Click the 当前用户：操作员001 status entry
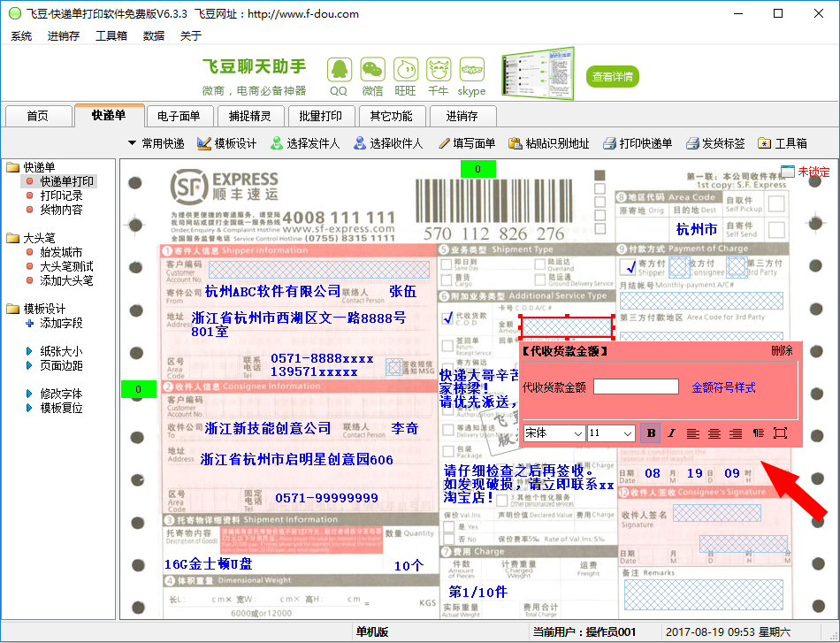This screenshot has height=643, width=840. pos(584,632)
